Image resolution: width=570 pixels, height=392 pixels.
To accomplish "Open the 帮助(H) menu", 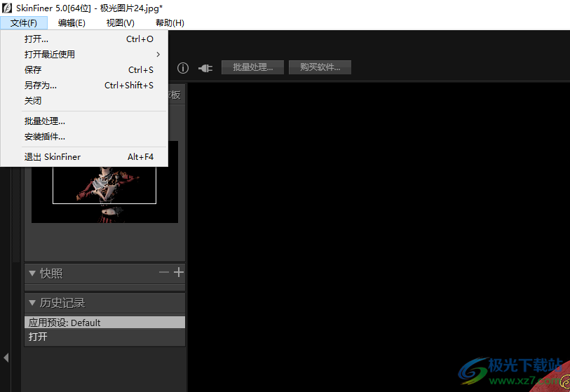I will click(170, 23).
